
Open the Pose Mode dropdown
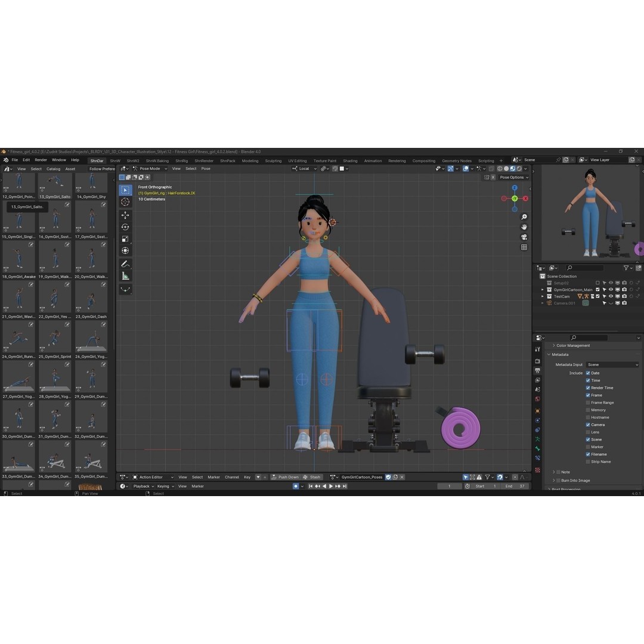click(x=150, y=169)
